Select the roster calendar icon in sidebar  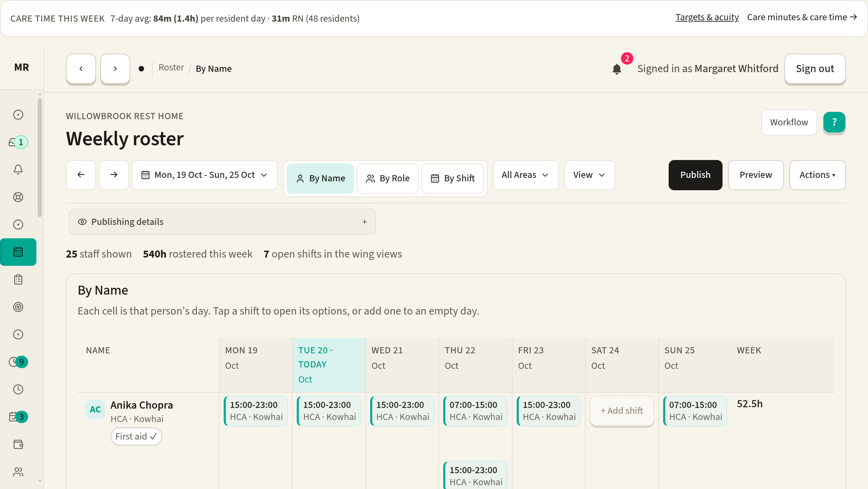tap(18, 252)
